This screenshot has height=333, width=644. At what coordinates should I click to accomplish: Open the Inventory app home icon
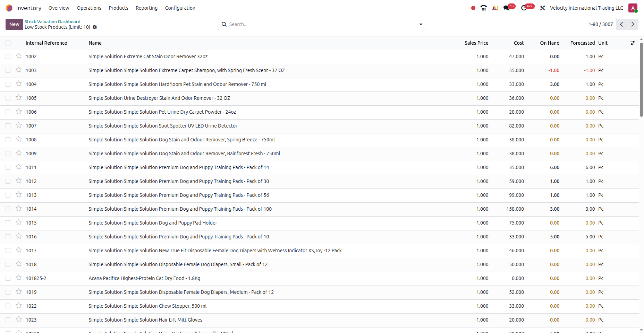9,8
